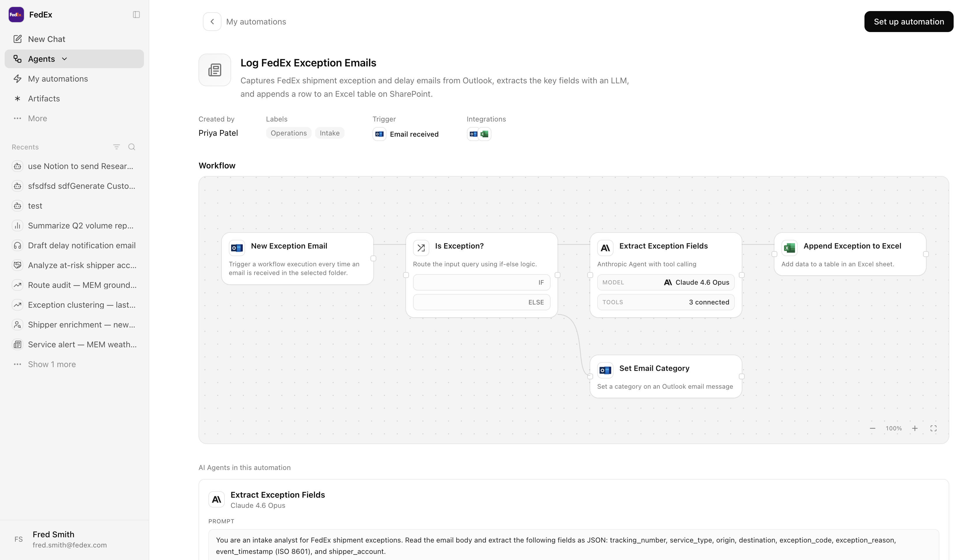979x560 pixels.
Task: Expand 'Show 1 more' recents
Action: 74,364
